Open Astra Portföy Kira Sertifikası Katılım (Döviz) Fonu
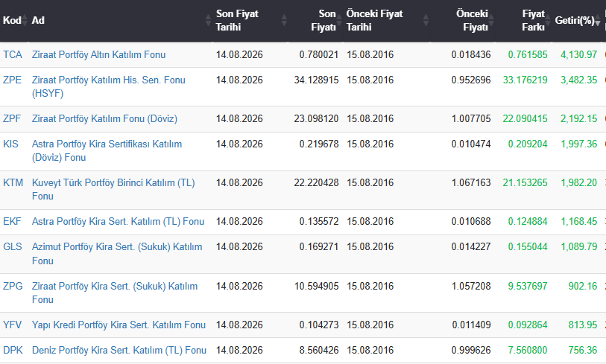The height and width of the screenshot is (364, 606). point(107,150)
